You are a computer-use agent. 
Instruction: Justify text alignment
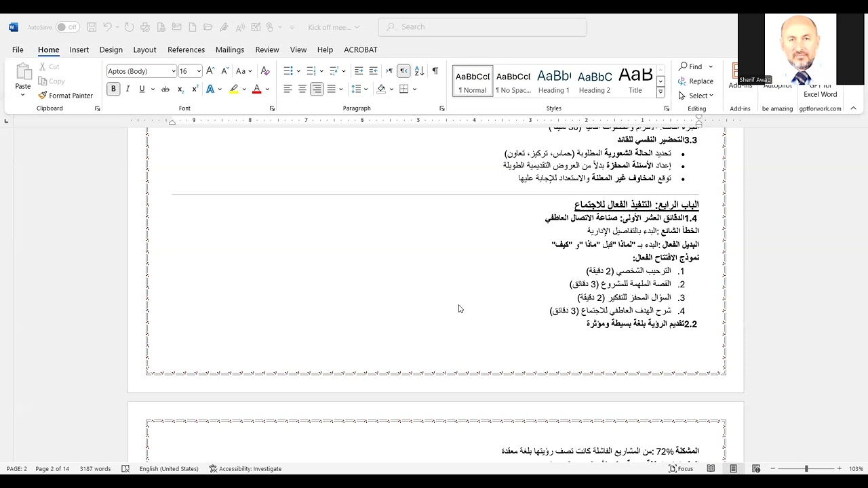[332, 89]
